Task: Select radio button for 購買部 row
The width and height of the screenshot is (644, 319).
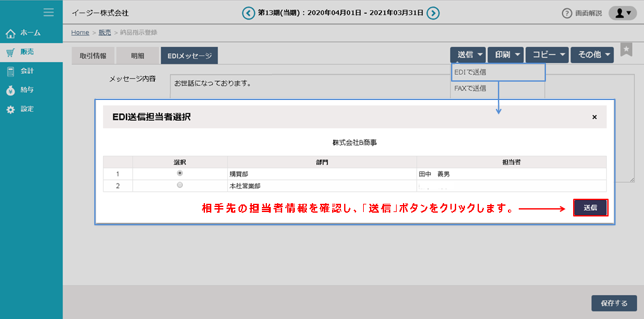Action: click(180, 173)
